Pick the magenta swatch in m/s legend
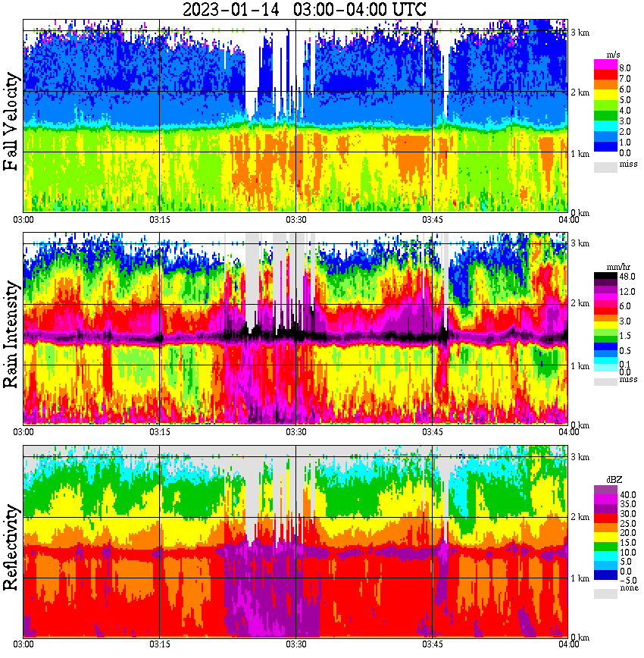Viewport: 644px width, 658px height. coord(605,64)
